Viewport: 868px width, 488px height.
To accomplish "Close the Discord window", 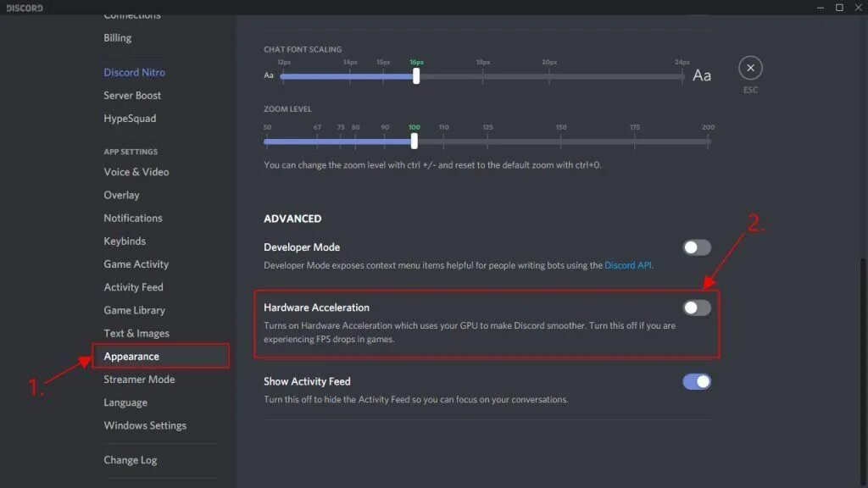I will click(x=858, y=7).
